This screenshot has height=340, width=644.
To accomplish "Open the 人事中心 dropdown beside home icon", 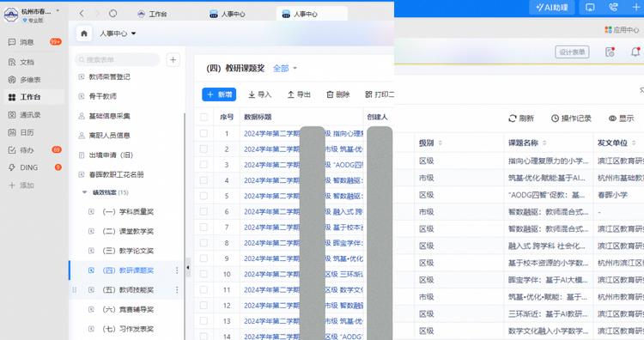I will click(x=118, y=33).
